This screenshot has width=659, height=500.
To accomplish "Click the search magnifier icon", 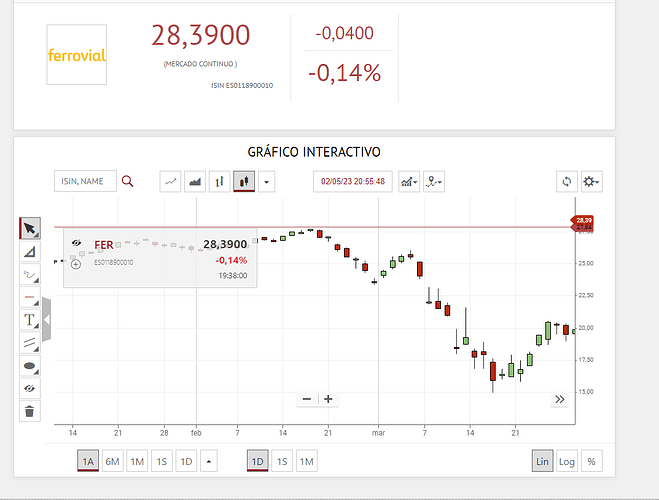I will pyautogui.click(x=127, y=182).
